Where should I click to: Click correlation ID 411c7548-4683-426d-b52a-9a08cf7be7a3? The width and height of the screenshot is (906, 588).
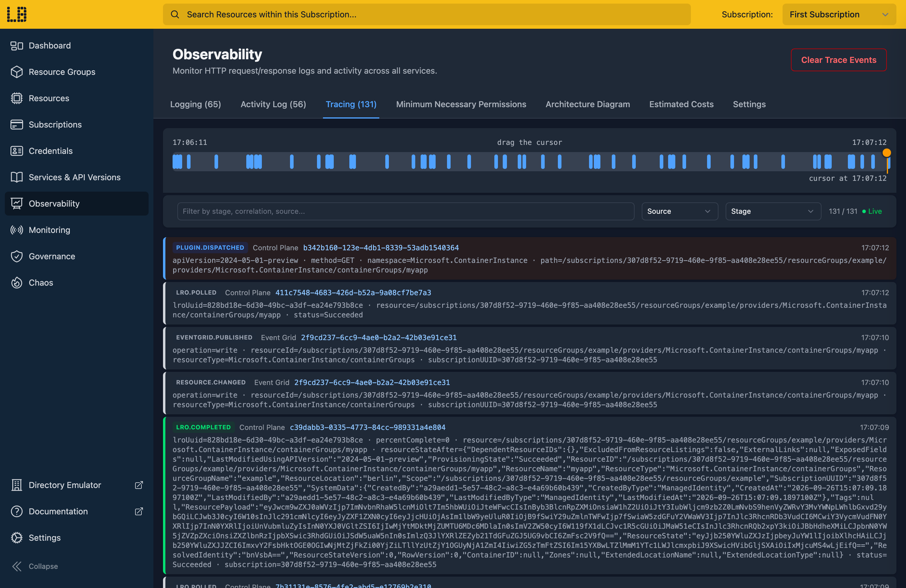[353, 293]
